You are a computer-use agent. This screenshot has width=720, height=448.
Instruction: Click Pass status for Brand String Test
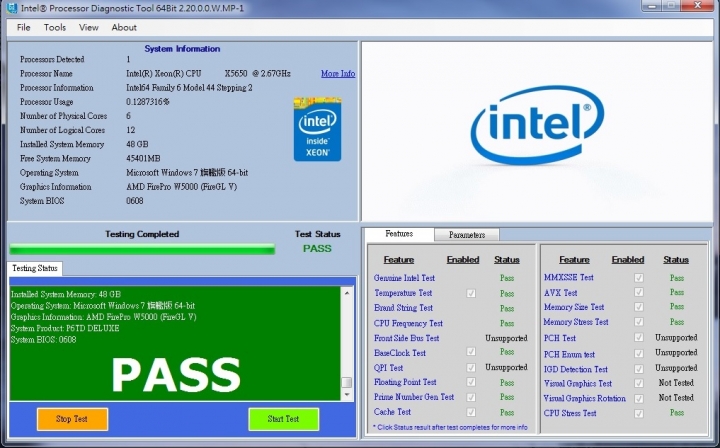(x=507, y=308)
